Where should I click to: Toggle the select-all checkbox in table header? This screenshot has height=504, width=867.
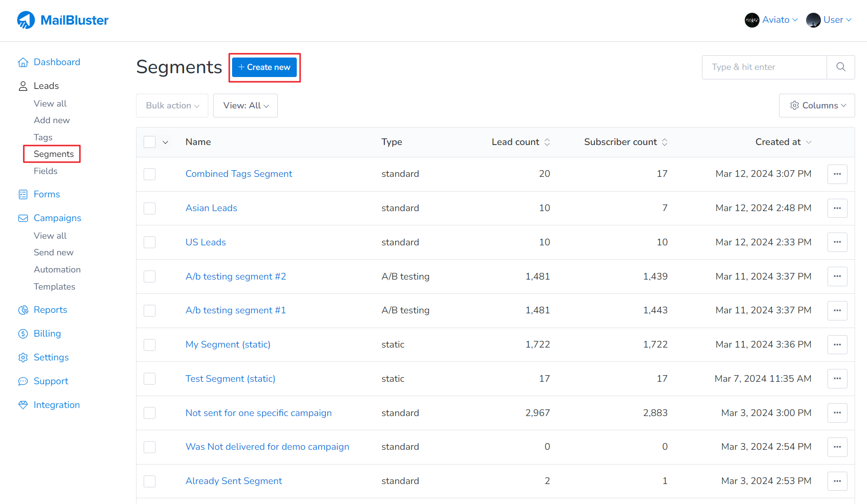(150, 142)
